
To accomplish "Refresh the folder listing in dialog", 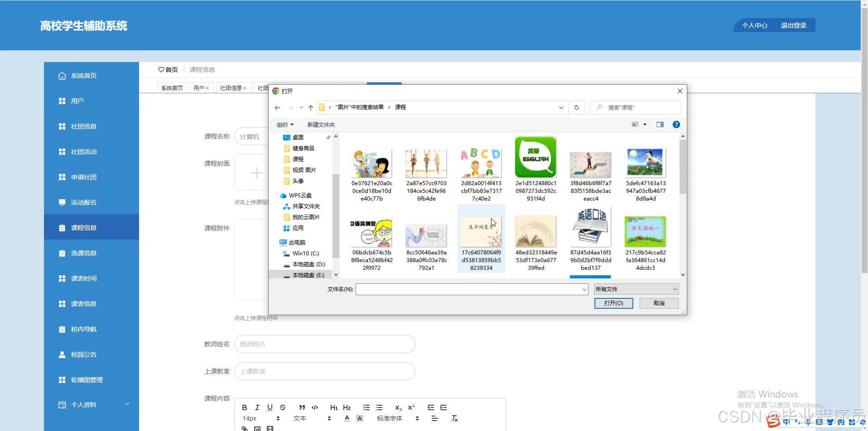I will click(x=576, y=108).
